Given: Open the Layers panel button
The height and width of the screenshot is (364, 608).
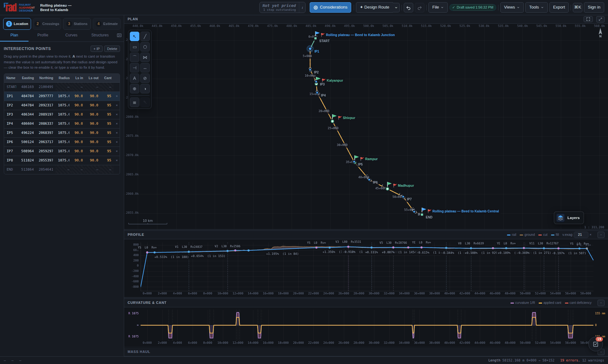Looking at the screenshot, I should [x=569, y=218].
